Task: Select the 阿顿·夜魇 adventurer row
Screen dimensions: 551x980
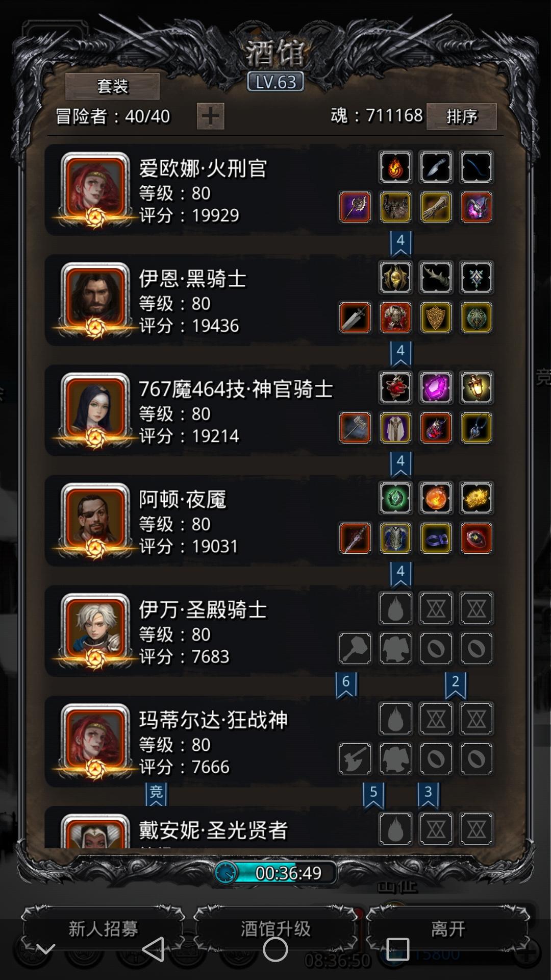Action: tap(270, 521)
